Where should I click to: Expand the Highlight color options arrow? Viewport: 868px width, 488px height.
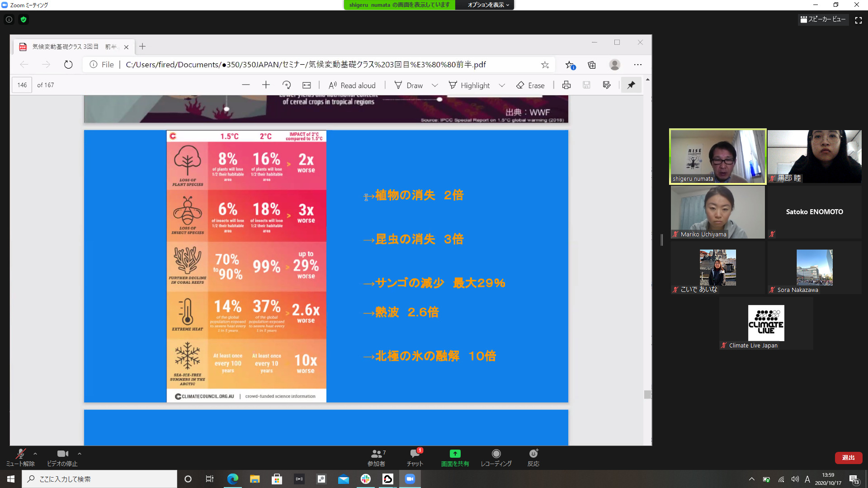coord(502,85)
